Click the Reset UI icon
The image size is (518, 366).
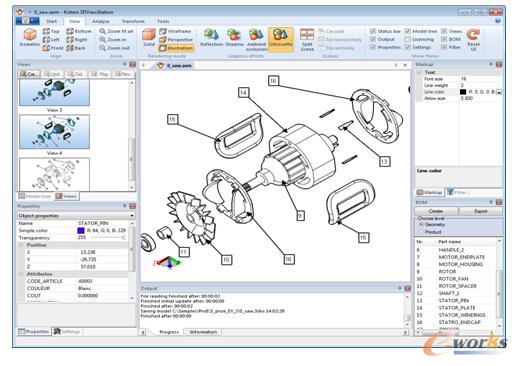point(473,35)
